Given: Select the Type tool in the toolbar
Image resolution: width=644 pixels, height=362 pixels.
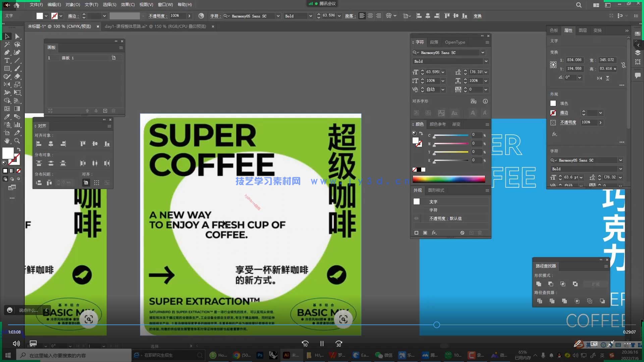Looking at the screenshot, I should pyautogui.click(x=7, y=60).
